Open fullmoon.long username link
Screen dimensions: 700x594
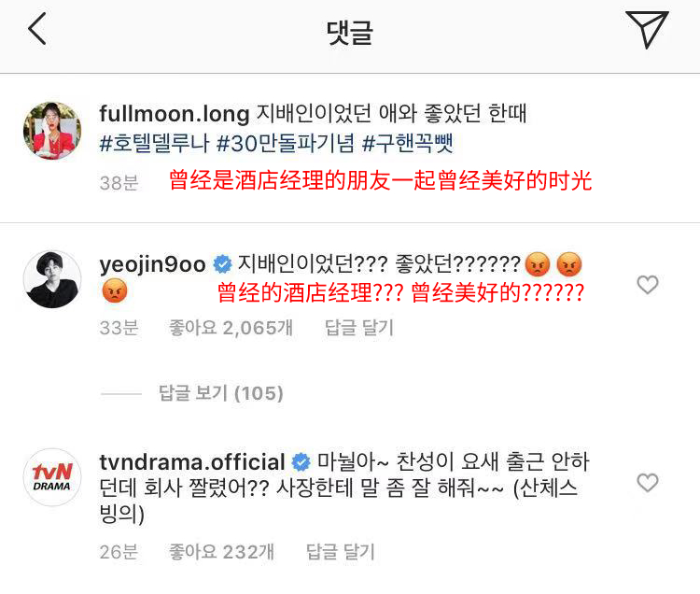(175, 114)
